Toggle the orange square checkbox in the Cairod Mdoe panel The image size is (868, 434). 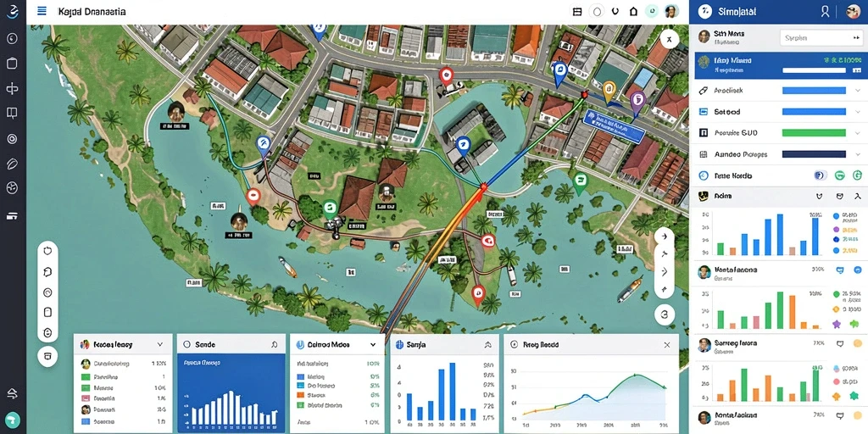[x=301, y=395]
